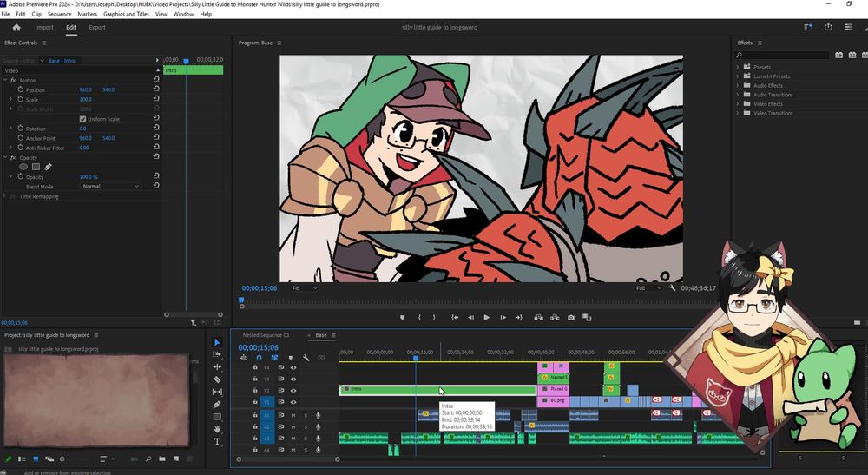The image size is (868, 475).
Task: Expand the Video Transitions folder
Action: (x=737, y=113)
